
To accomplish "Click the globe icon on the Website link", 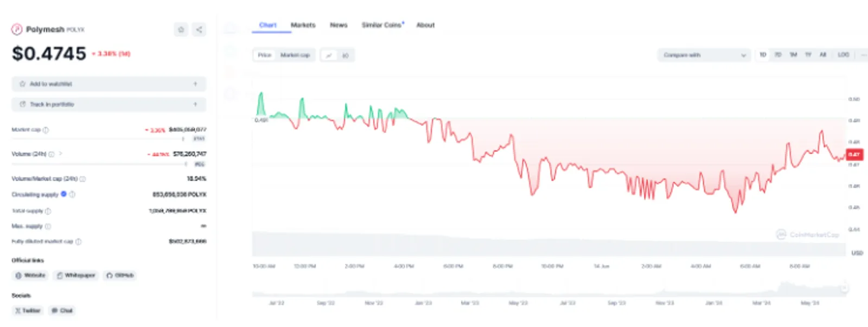I will click(x=18, y=275).
